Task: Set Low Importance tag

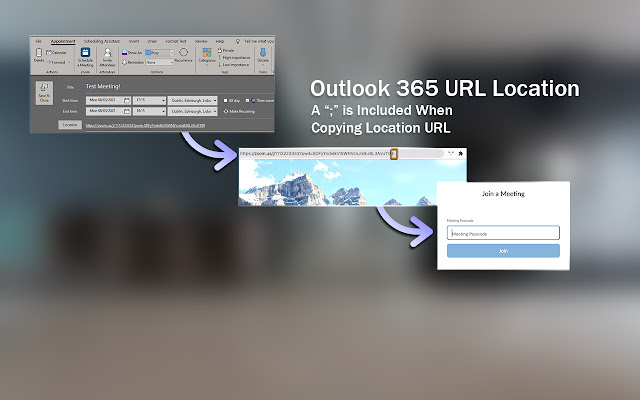Action: tap(233, 64)
